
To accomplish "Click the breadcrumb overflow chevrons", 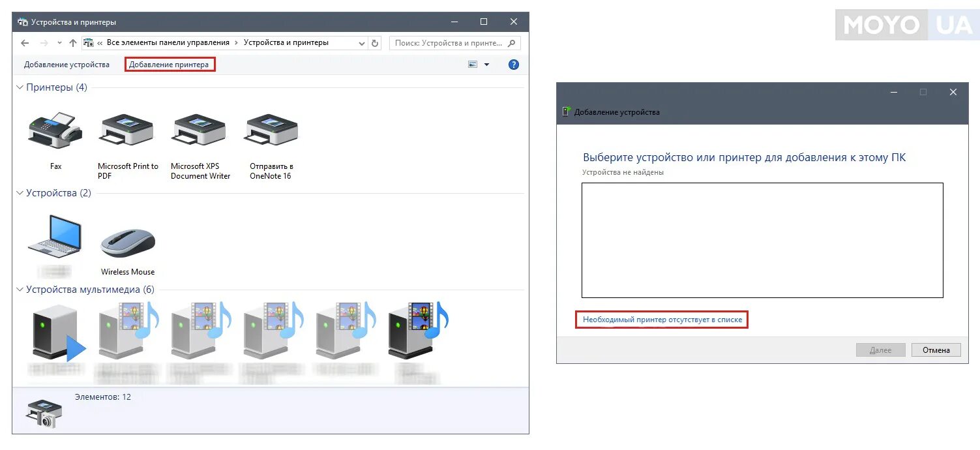I will coord(100,43).
